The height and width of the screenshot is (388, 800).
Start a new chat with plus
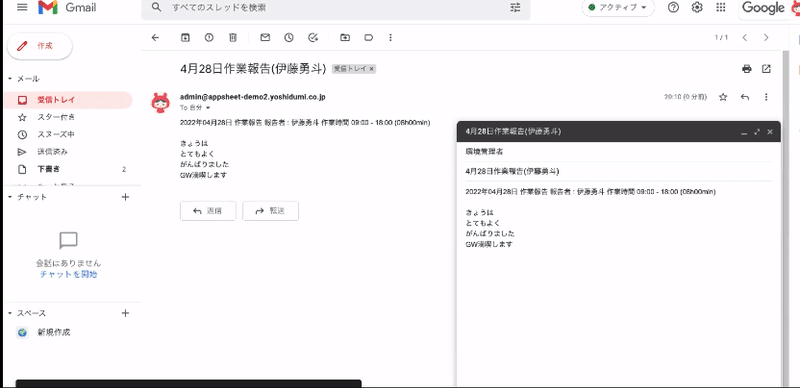(126, 197)
